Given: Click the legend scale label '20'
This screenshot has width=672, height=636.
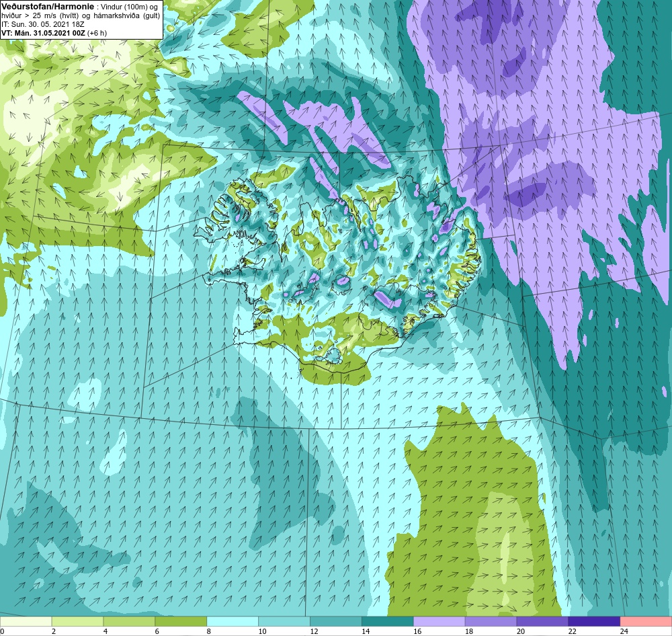Looking at the screenshot, I should (521, 631).
